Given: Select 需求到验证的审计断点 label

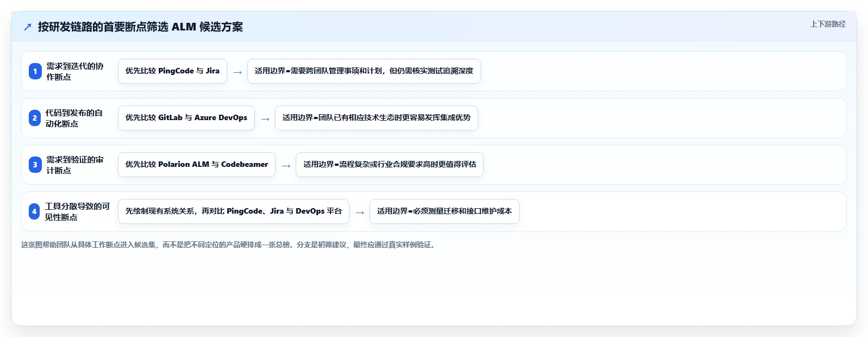Looking at the screenshot, I should 74,165.
